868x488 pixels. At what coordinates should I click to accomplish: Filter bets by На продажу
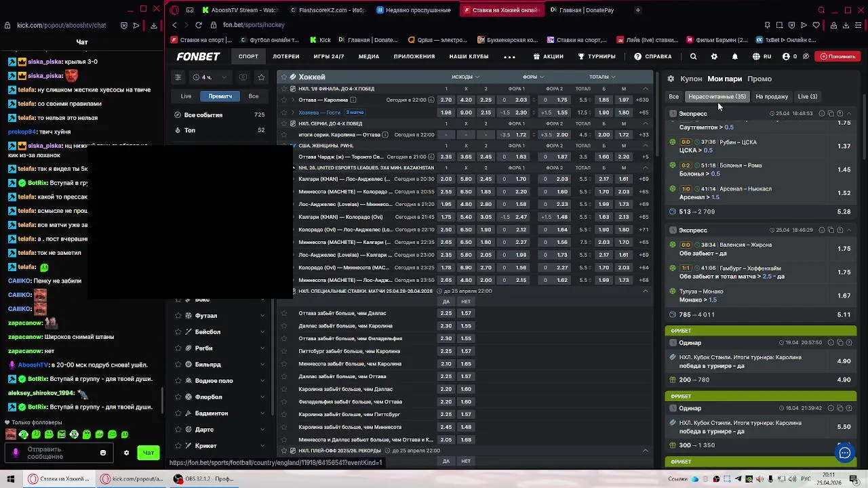coord(772,97)
